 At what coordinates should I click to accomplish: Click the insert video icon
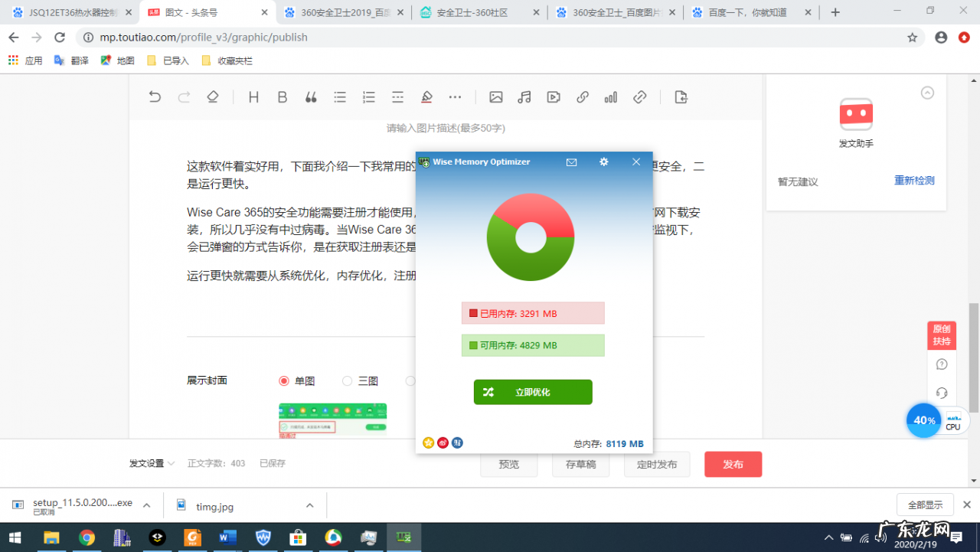click(x=553, y=96)
